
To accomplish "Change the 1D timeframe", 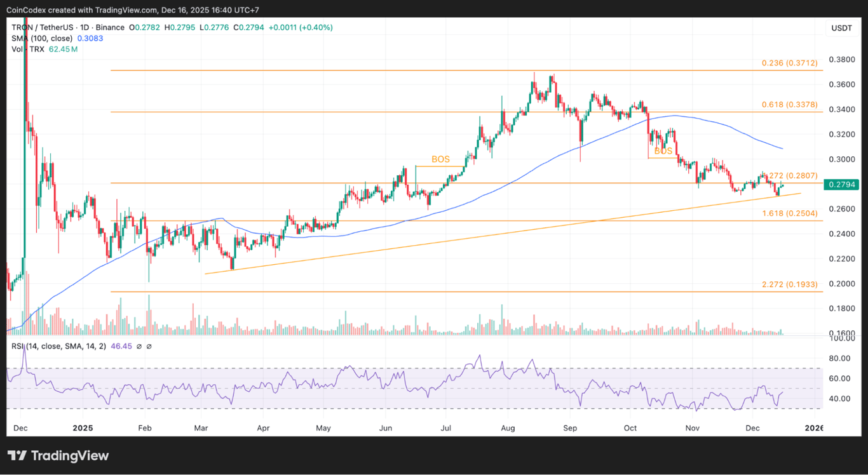I will [84, 27].
